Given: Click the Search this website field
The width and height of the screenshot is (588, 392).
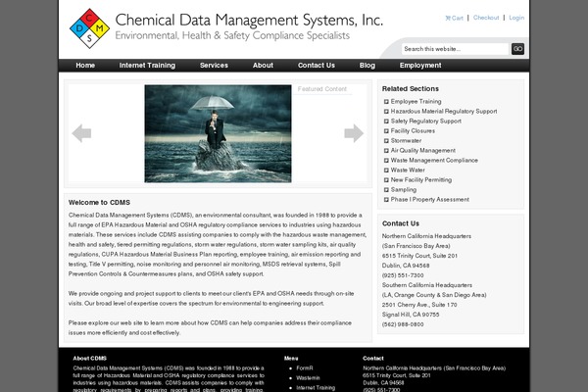Looking at the screenshot, I should click(x=455, y=49).
